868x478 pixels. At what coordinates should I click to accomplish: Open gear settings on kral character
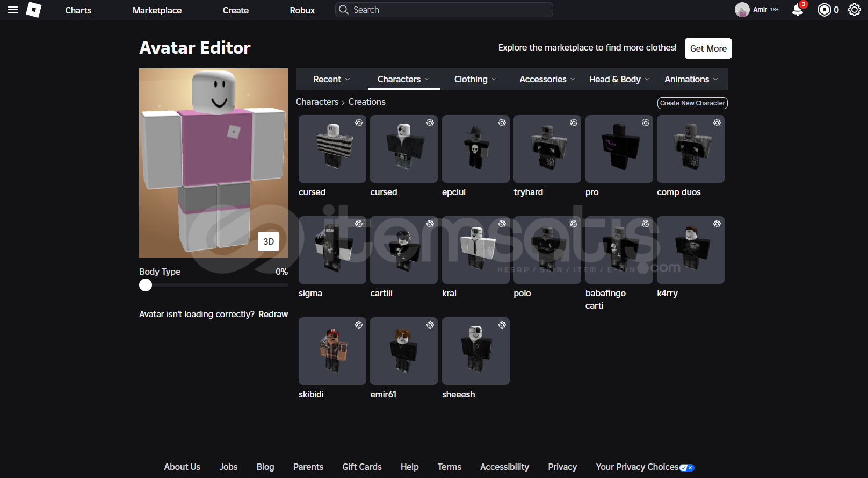click(502, 224)
